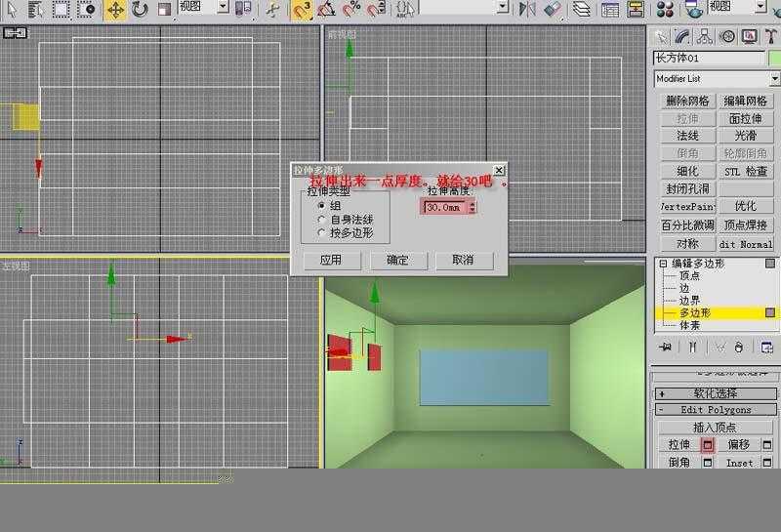
Task: Click the 面拉伸 modifier button
Action: point(746,118)
